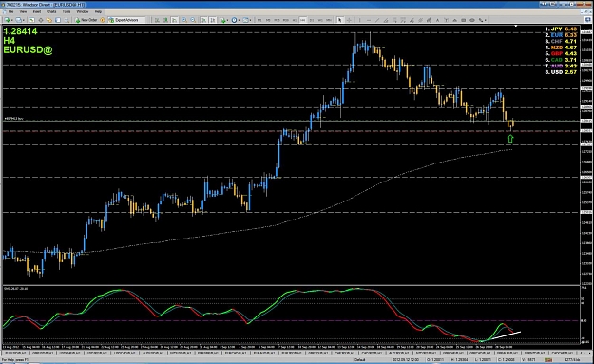Open the Strategy Tester icon
Image resolution: width=594 pixels, height=364 pixels.
(x=67, y=20)
